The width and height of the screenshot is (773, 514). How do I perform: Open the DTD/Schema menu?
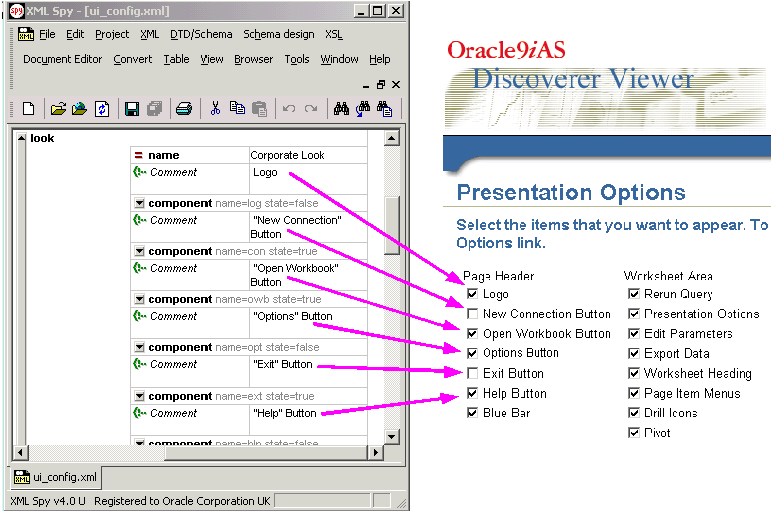(201, 34)
